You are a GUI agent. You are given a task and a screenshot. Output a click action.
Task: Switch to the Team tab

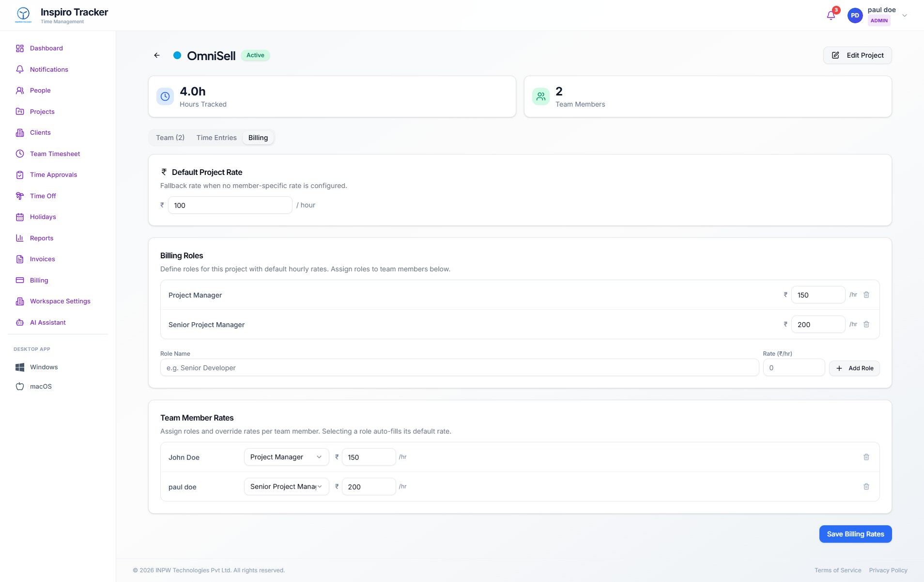coord(170,138)
